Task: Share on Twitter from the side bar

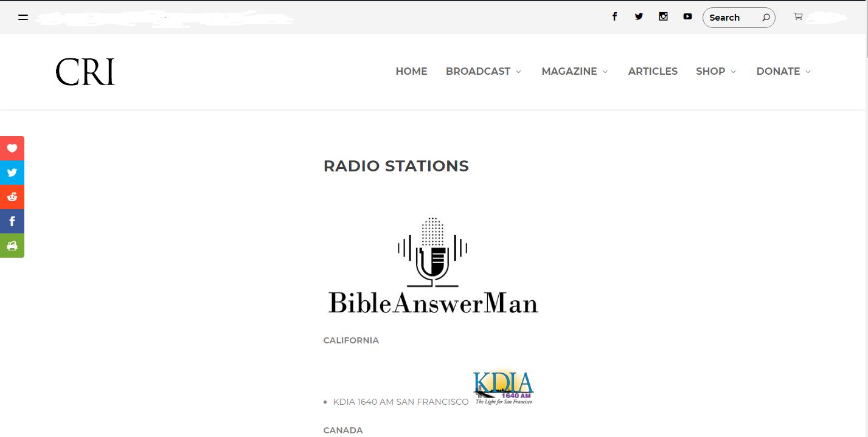Action: pyautogui.click(x=12, y=173)
